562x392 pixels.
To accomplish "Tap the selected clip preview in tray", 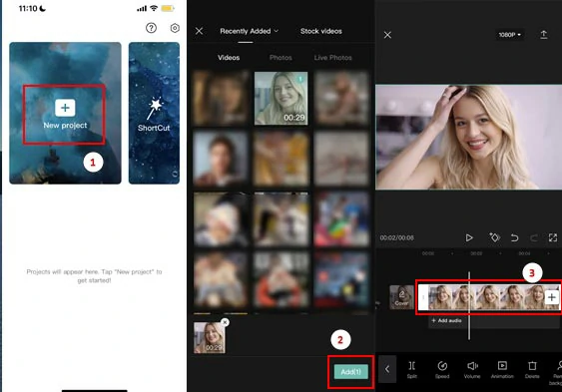I will click(x=210, y=338).
